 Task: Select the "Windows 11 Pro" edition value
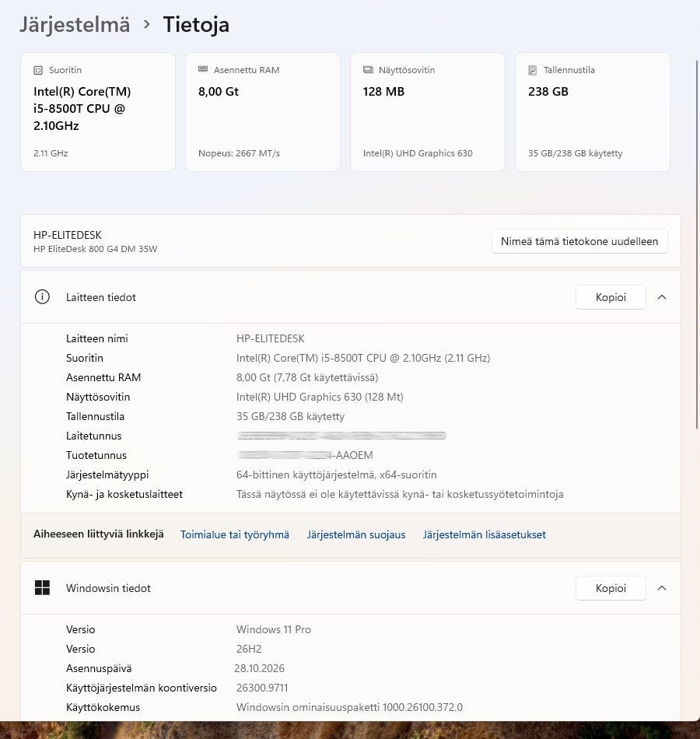tap(274, 629)
